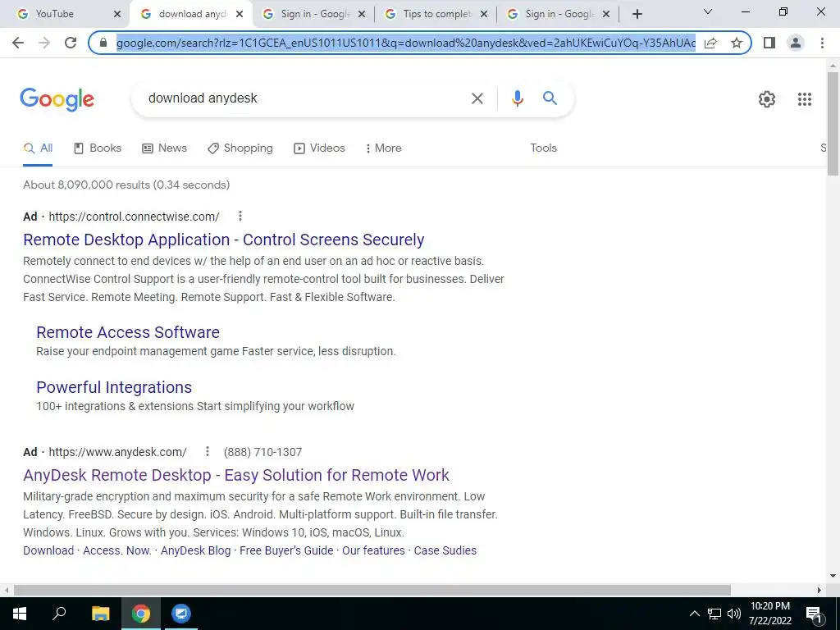Reload the current page
The width and height of the screenshot is (840, 630).
pyautogui.click(x=71, y=43)
